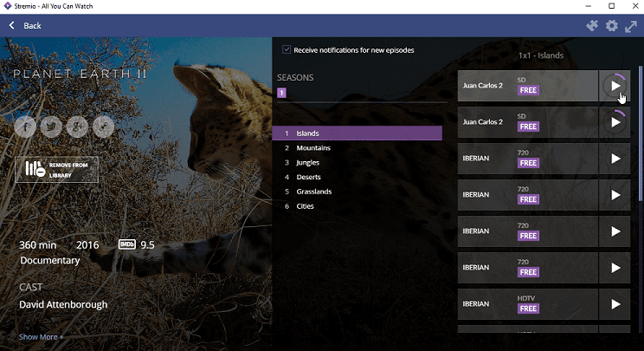Select episode 1 Islands
Image resolution: width=644 pixels, height=351 pixels.
tap(357, 133)
